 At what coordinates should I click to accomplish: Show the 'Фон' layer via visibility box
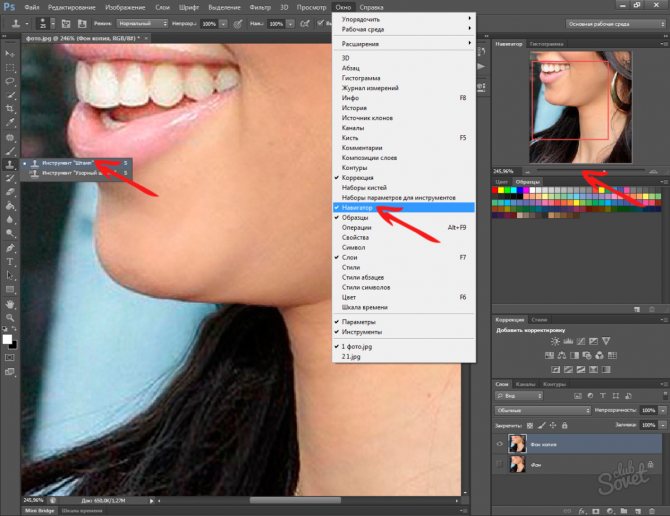click(499, 465)
